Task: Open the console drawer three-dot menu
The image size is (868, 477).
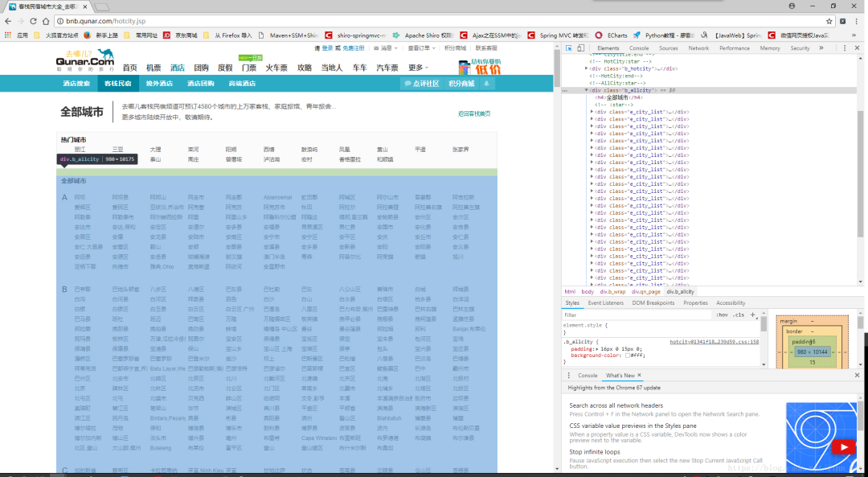Action: click(x=568, y=375)
